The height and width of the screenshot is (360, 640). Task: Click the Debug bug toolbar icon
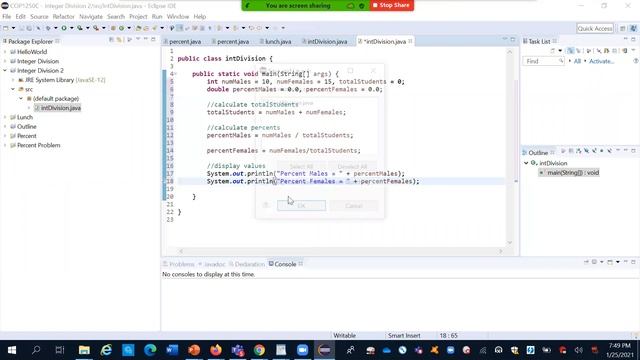[48, 28]
